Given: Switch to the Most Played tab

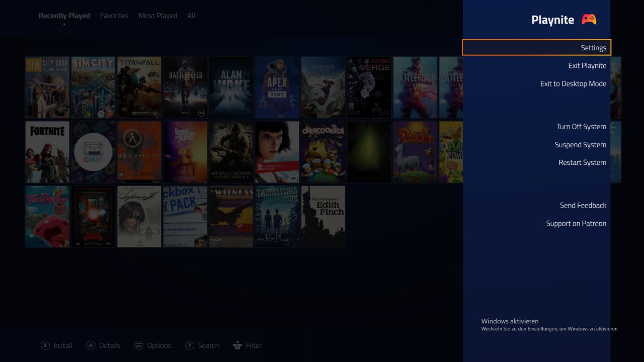Looking at the screenshot, I should tap(158, 16).
